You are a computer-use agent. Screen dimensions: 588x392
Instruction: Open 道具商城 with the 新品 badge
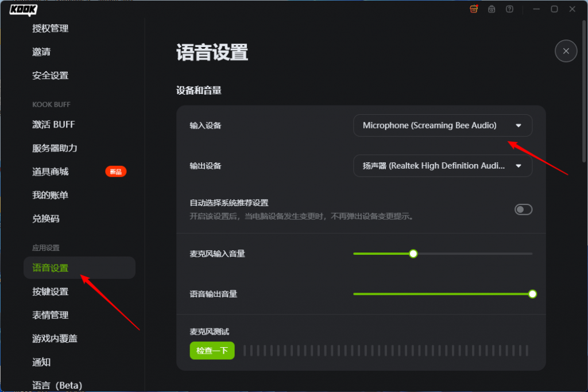tap(51, 171)
